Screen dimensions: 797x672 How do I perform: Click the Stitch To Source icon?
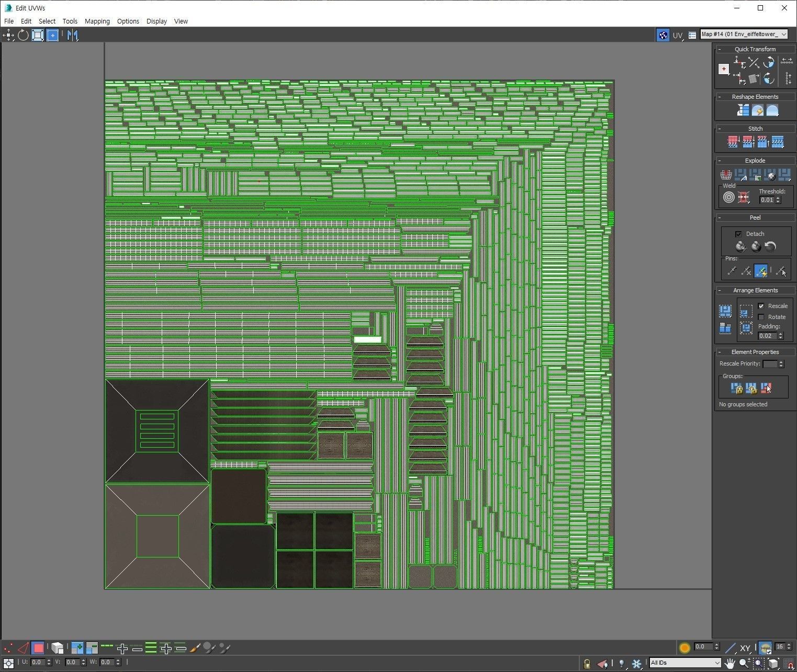762,142
